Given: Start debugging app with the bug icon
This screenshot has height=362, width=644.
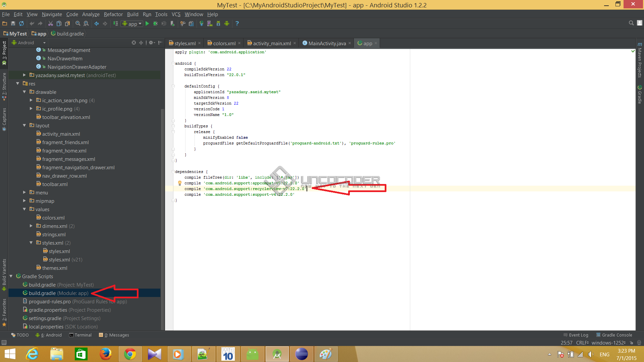Looking at the screenshot, I should 156,23.
